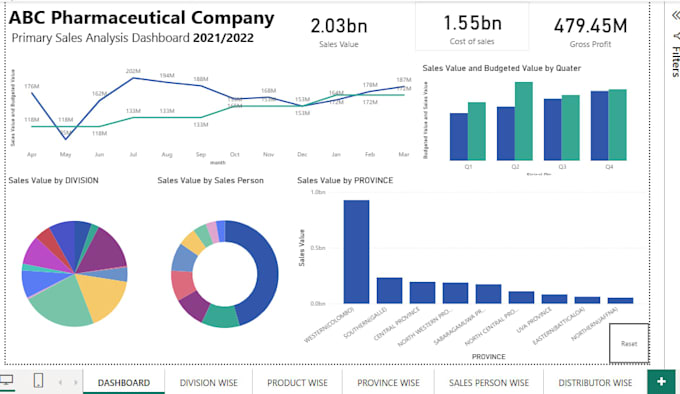Switch to PRODUCT WISE tab

(x=297, y=383)
